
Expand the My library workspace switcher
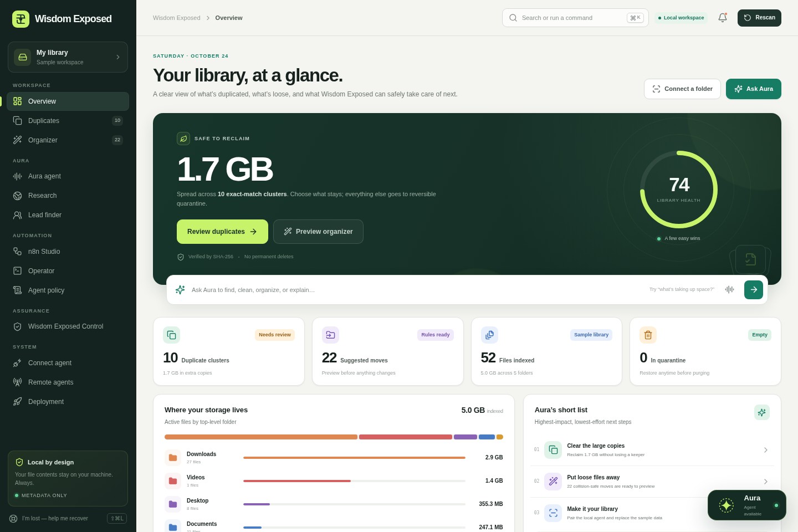click(x=68, y=57)
